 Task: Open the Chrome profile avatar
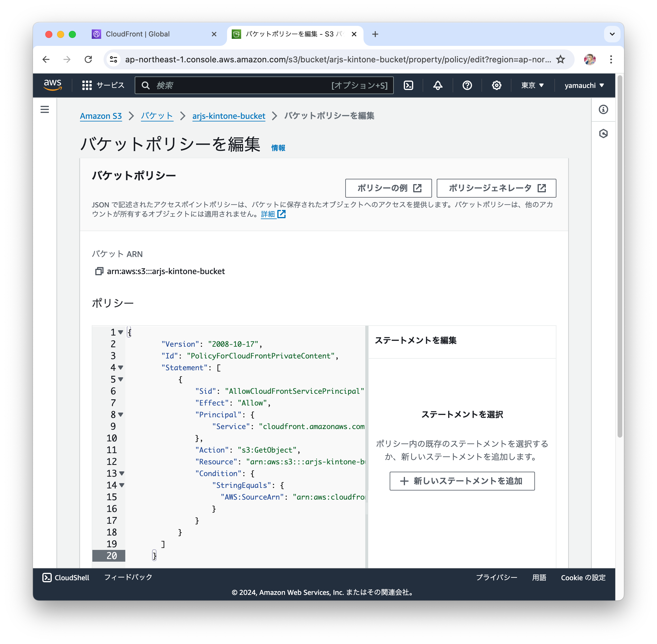(589, 59)
